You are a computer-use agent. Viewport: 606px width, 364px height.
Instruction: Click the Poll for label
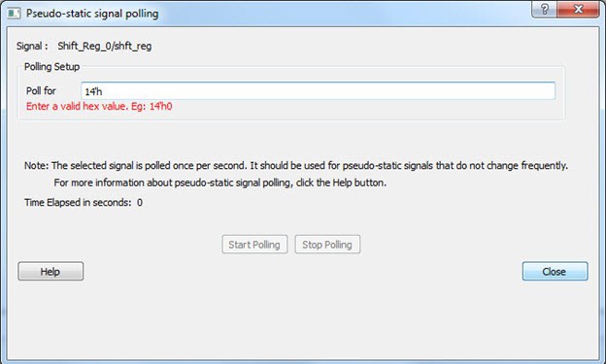tap(41, 91)
